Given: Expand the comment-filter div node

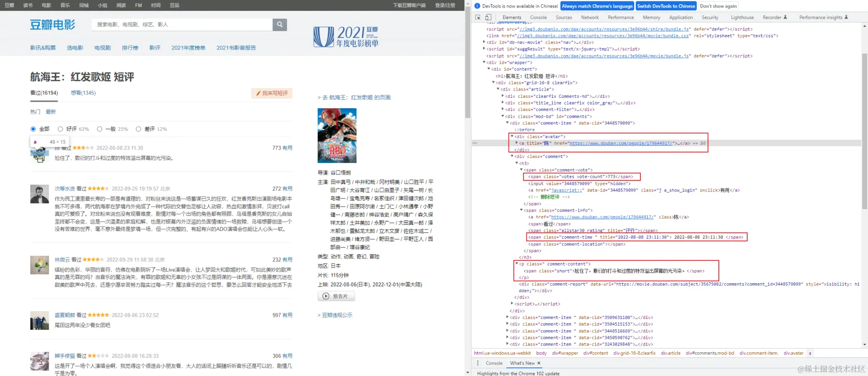Looking at the screenshot, I should point(503,110).
